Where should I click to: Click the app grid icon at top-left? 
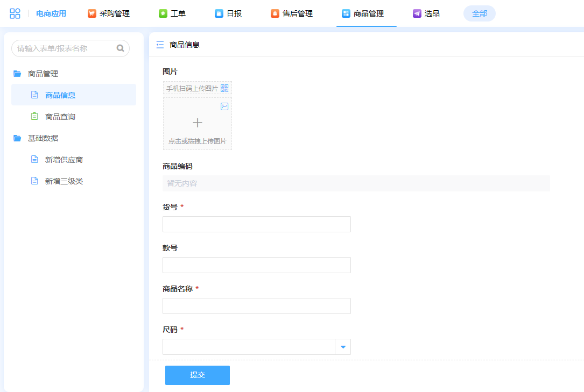point(15,13)
